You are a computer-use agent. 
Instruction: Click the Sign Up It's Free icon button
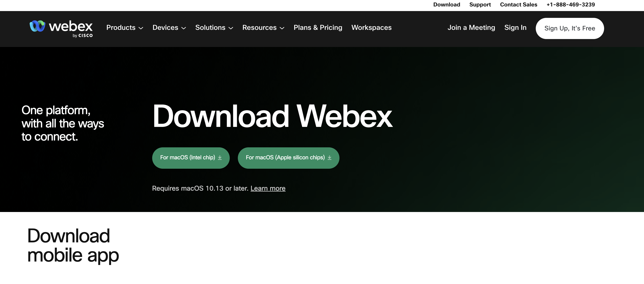click(570, 28)
